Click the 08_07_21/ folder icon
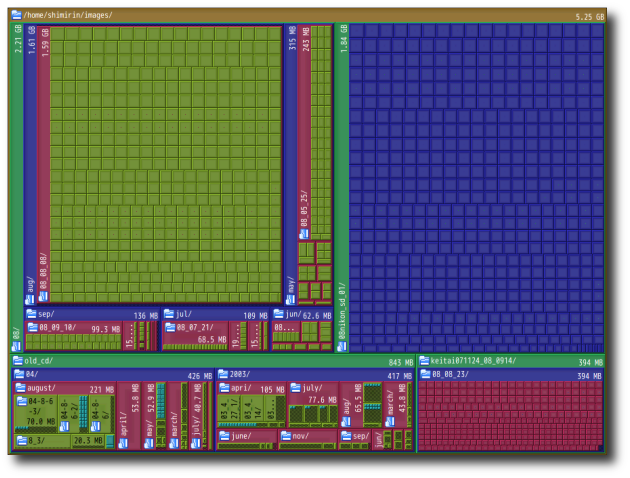630x478 pixels. pos(170,327)
